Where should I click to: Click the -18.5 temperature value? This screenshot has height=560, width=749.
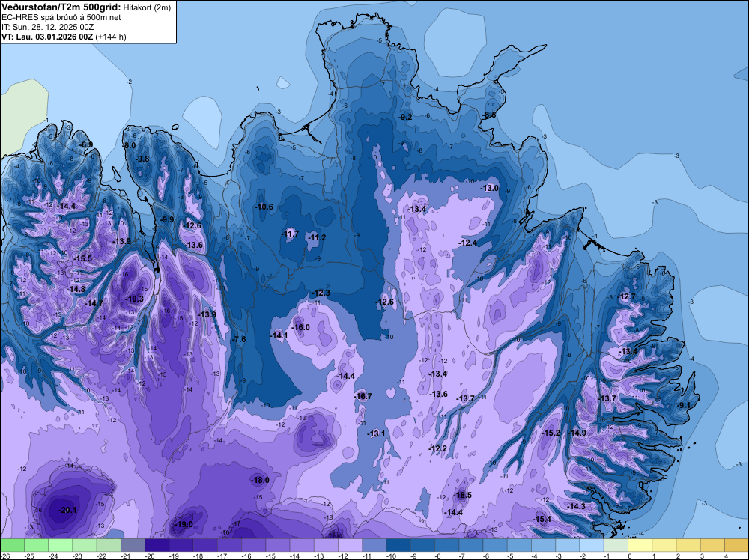462,495
